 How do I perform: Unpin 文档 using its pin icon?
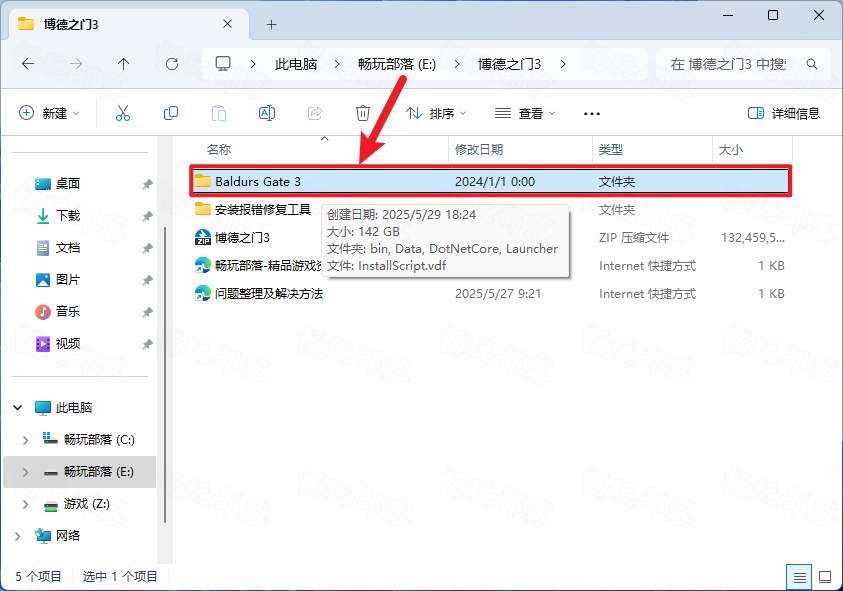tap(147, 248)
